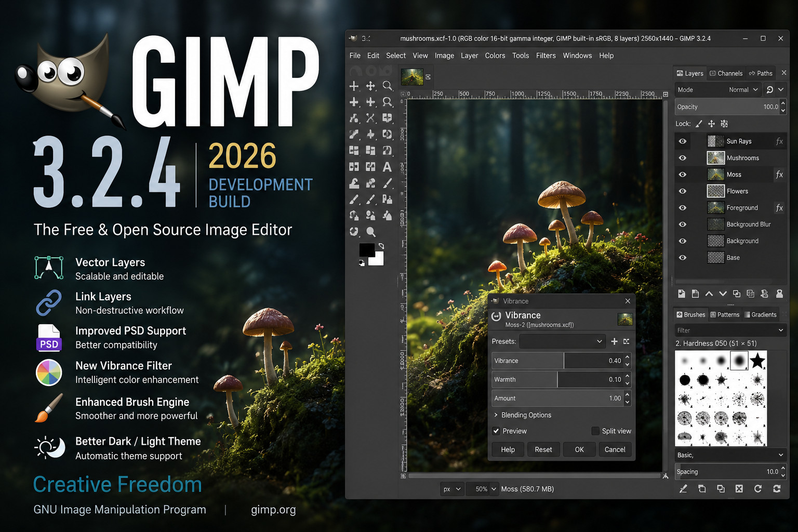Image resolution: width=798 pixels, height=532 pixels.
Task: Click Cancel in Vibrance dialog
Action: [x=615, y=449]
